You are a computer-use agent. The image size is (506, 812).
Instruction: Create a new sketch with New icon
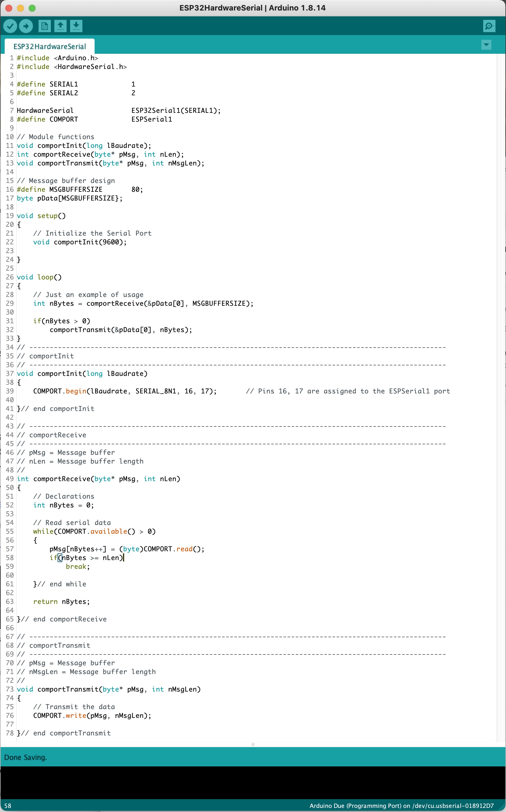[44, 26]
